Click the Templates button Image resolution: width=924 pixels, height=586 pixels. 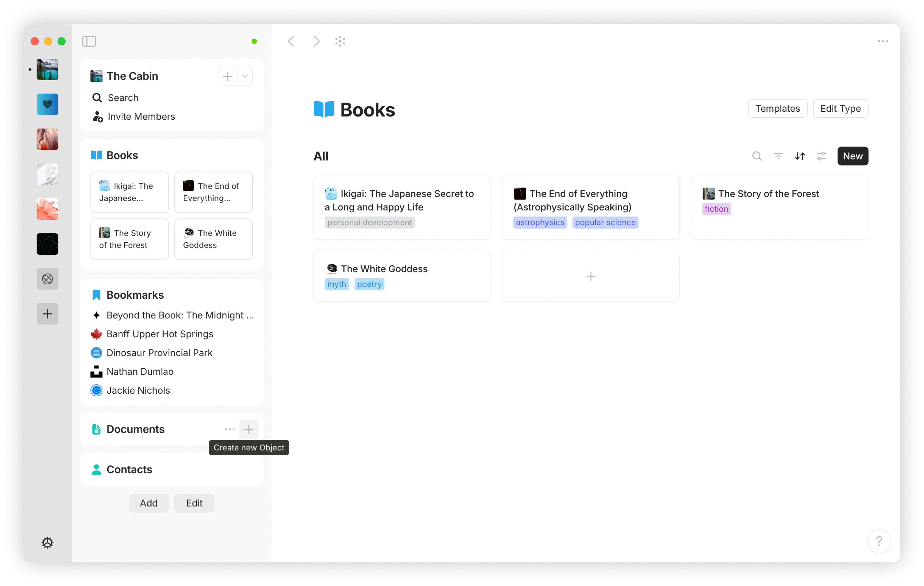777,109
